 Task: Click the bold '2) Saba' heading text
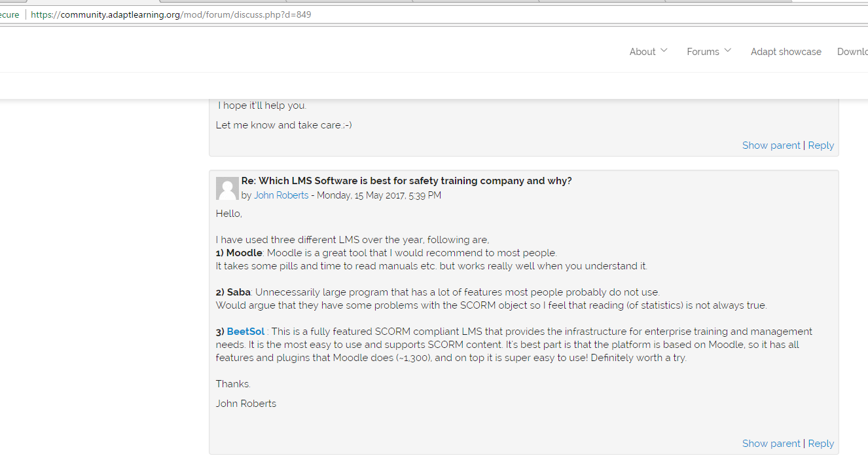click(233, 292)
